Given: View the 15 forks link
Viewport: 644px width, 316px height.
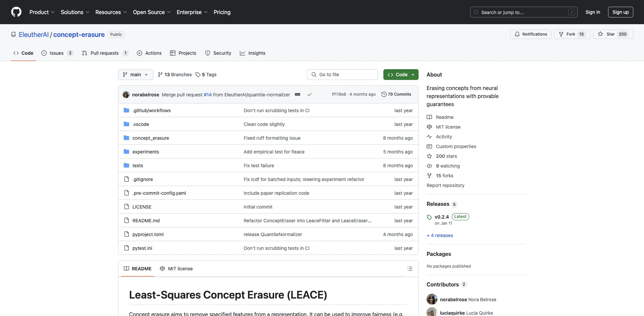Looking at the screenshot, I should click(440, 176).
